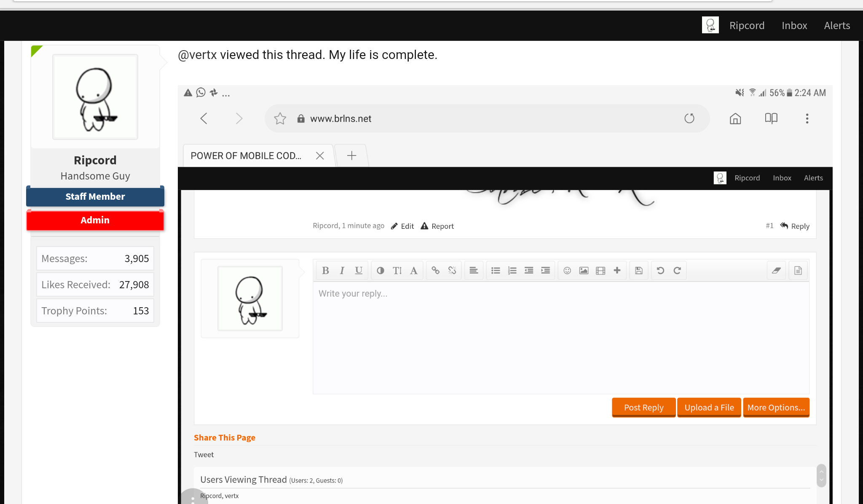The image size is (863, 504).
Task: Insert image into reply
Action: coord(584,271)
